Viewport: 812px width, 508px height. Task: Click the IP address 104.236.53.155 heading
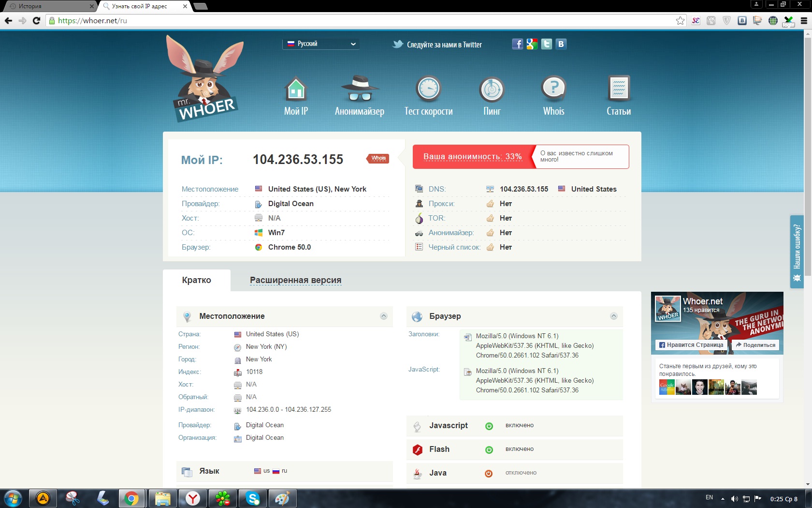pyautogui.click(x=298, y=159)
